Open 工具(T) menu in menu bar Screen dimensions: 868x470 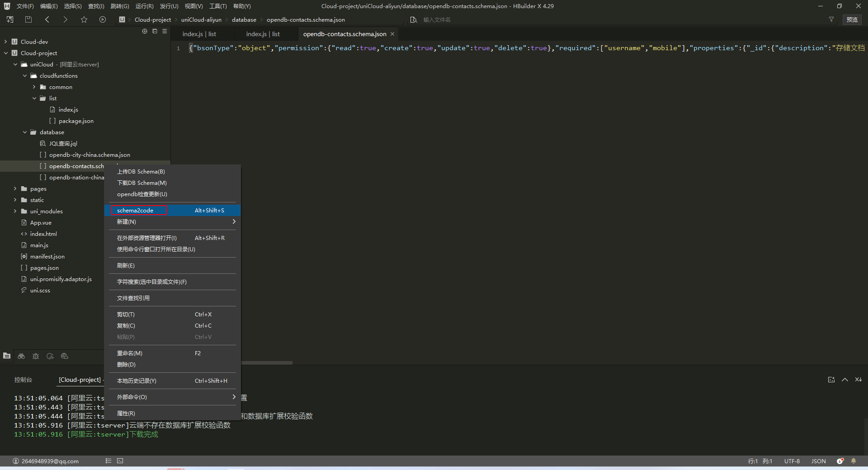coord(218,6)
